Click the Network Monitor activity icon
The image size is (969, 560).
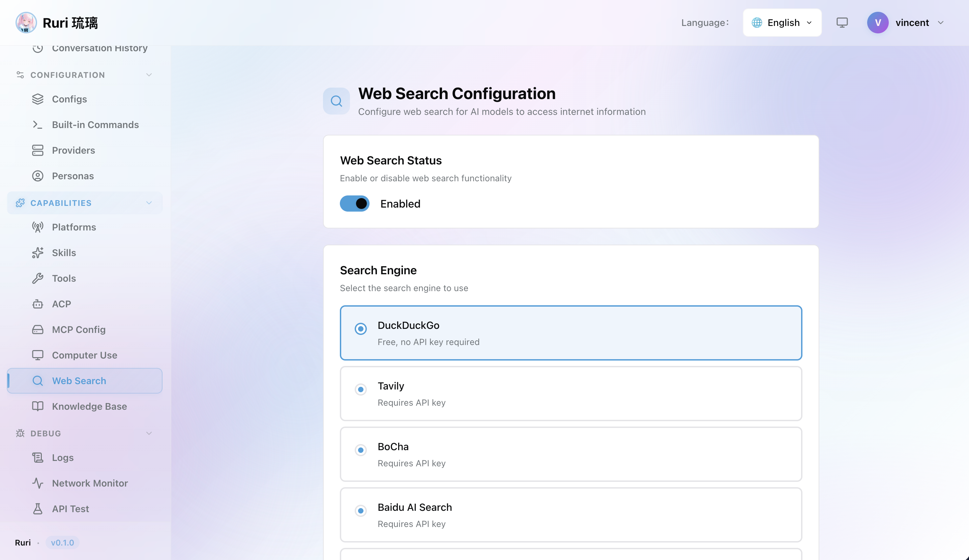(x=38, y=483)
